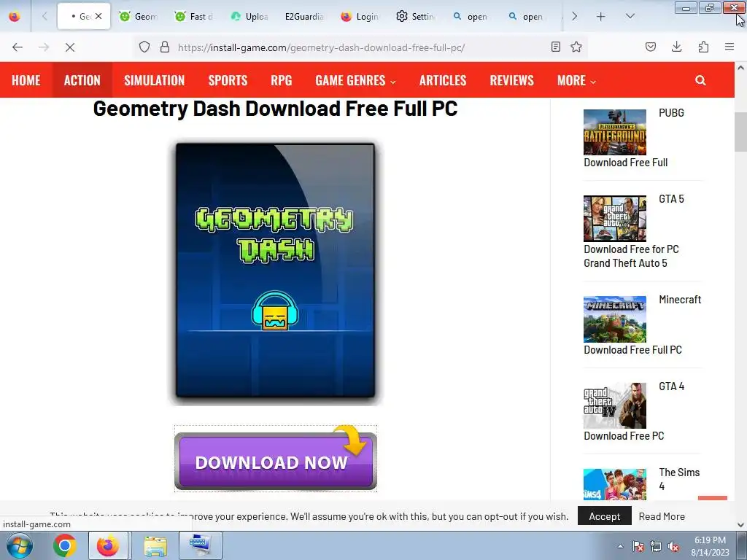Toggle reader view icon in address bar
The width and height of the screenshot is (747, 560).
point(555,47)
